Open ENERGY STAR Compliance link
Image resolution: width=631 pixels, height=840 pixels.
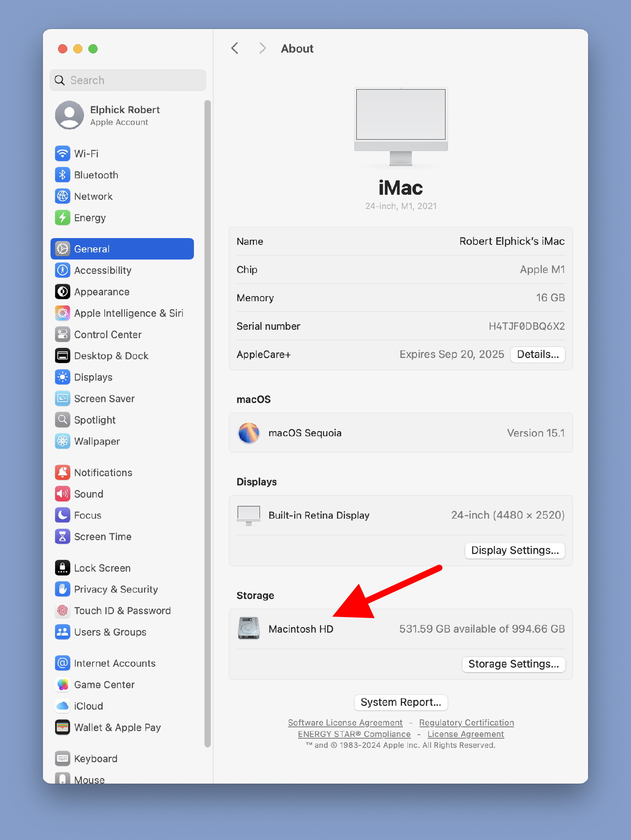354,734
